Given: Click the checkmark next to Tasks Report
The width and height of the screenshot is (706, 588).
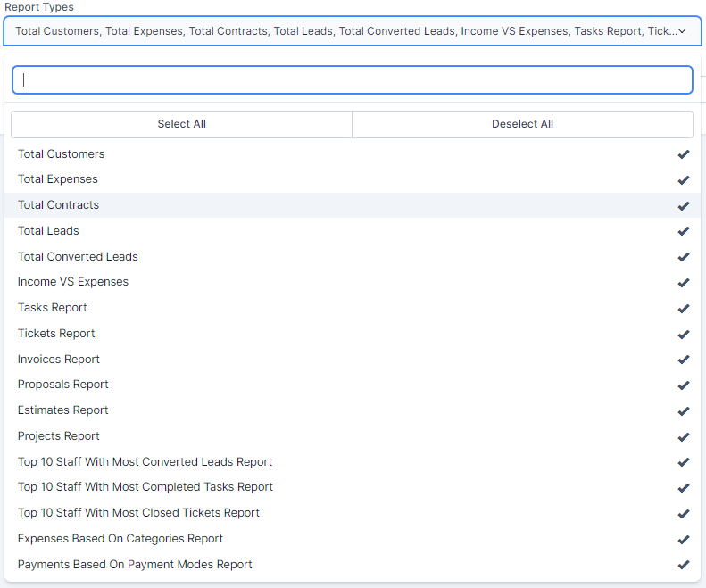Looking at the screenshot, I should [x=683, y=308].
